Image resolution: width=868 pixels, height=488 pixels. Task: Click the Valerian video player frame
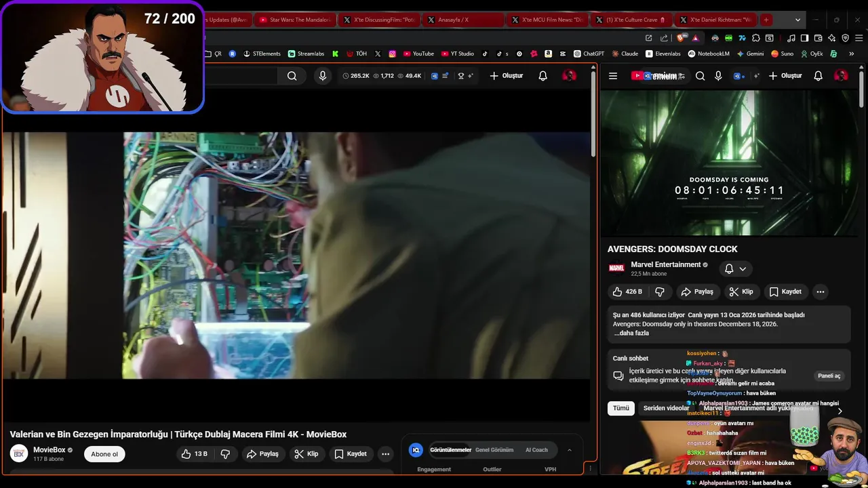coord(296,255)
